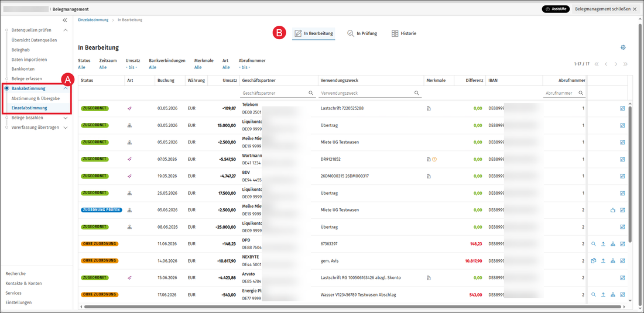Click hierarchy icon in the DPD actions
The width and height of the screenshot is (644, 313).
coord(613,244)
